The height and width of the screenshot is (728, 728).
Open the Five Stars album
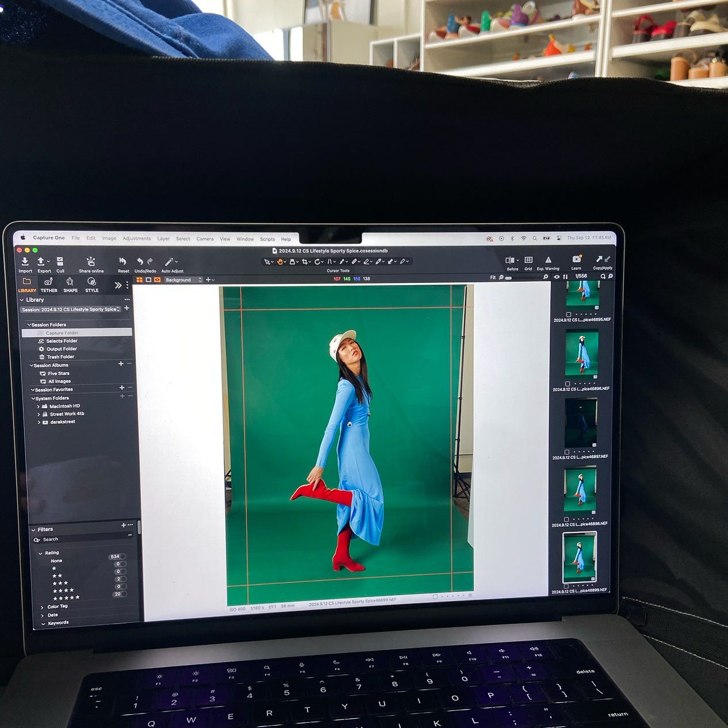[58, 374]
